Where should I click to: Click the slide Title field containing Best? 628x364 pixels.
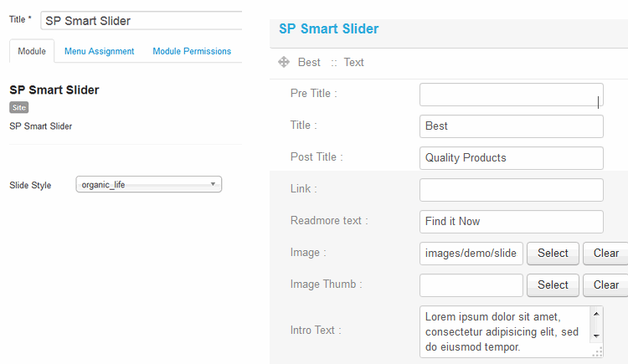[x=511, y=126]
